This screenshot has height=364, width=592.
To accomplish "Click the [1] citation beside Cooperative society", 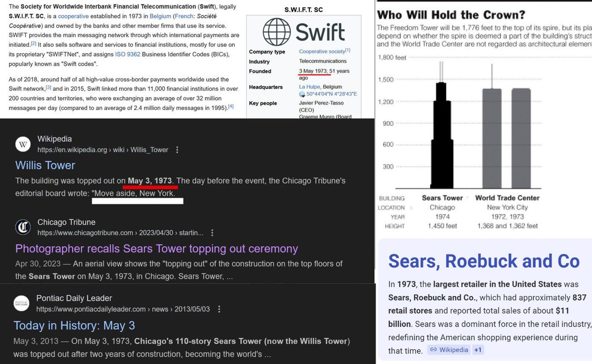I will tap(348, 50).
